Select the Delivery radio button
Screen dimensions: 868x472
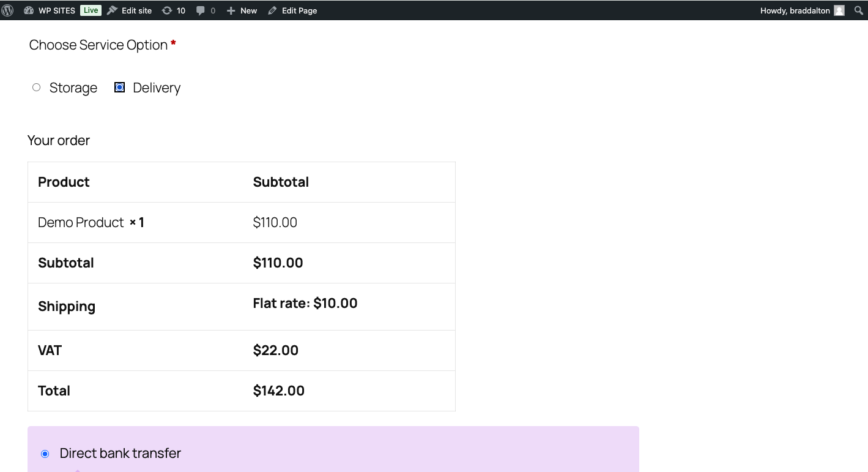point(120,88)
